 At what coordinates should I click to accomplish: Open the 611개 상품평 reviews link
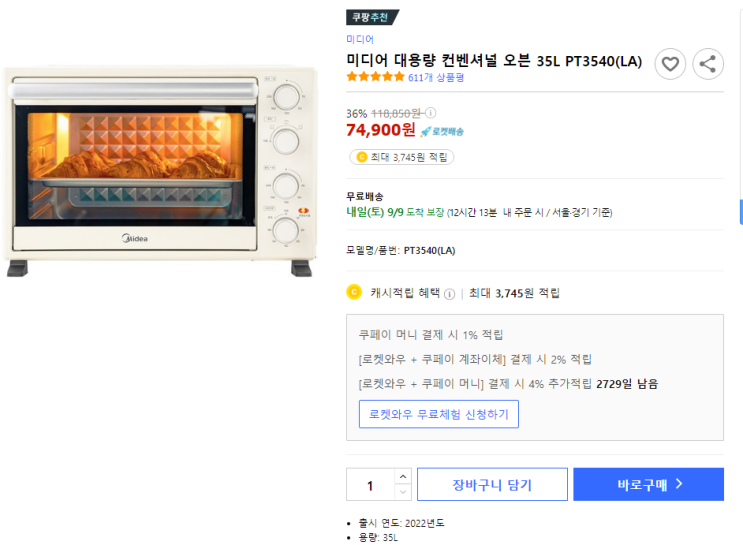pos(436,77)
